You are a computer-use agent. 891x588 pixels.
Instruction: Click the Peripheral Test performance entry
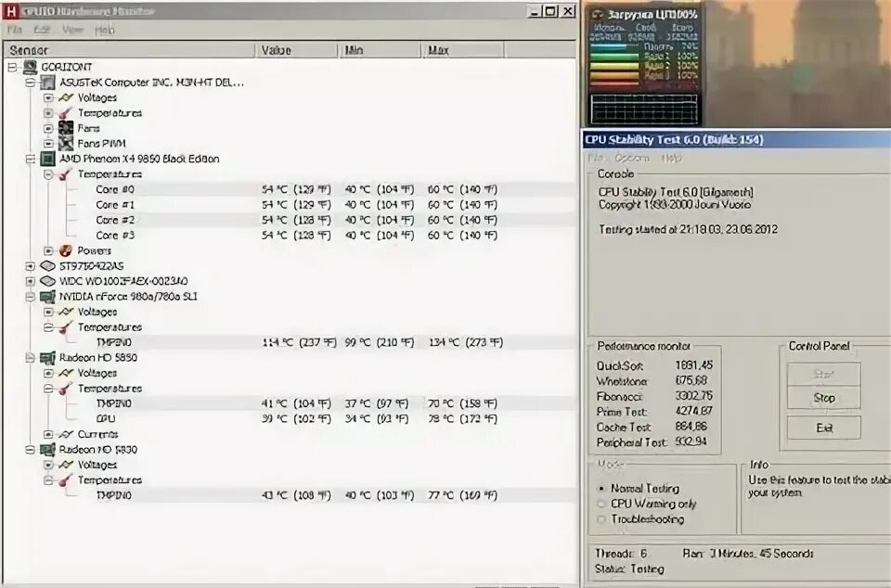[x=652, y=442]
